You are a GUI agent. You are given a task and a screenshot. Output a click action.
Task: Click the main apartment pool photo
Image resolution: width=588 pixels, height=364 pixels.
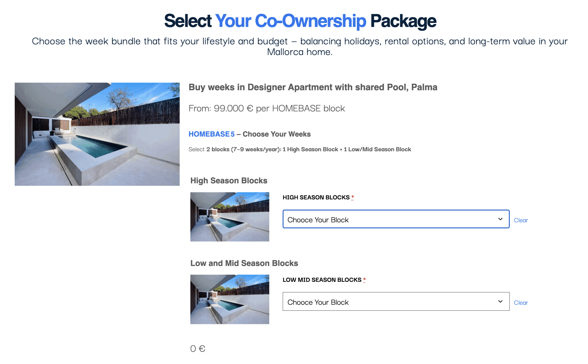97,134
